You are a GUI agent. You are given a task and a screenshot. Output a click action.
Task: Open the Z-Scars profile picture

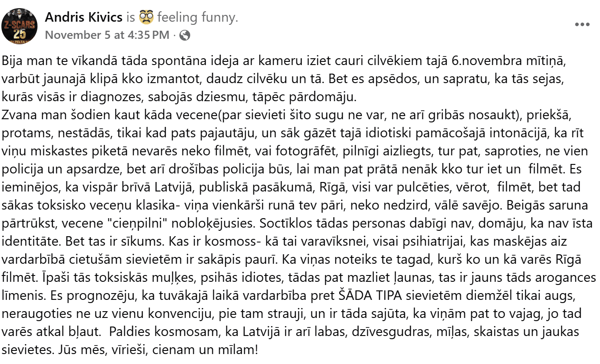(x=20, y=25)
